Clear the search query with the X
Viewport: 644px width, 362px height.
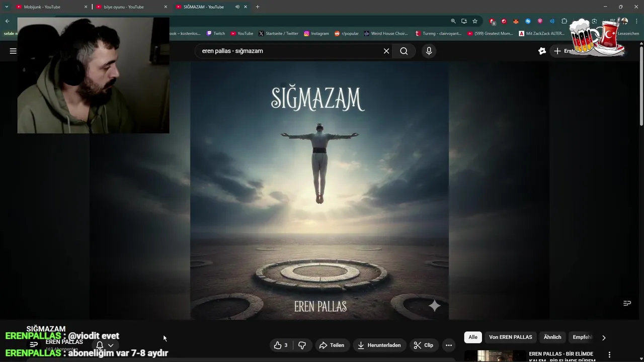[x=386, y=51]
